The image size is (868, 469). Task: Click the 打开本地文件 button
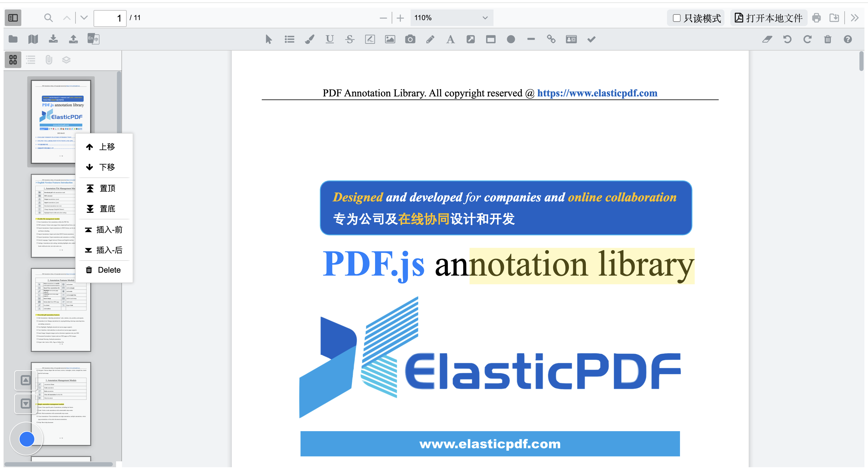coord(769,18)
